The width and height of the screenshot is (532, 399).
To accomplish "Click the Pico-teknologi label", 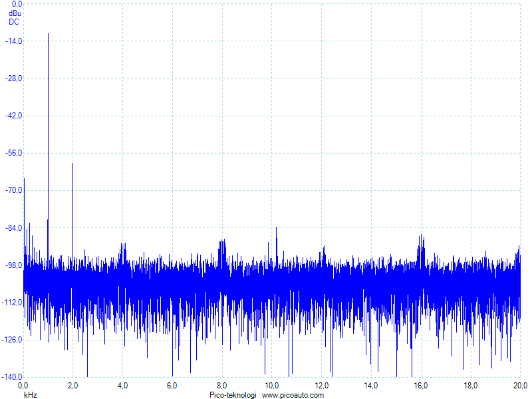I will coord(233,395).
